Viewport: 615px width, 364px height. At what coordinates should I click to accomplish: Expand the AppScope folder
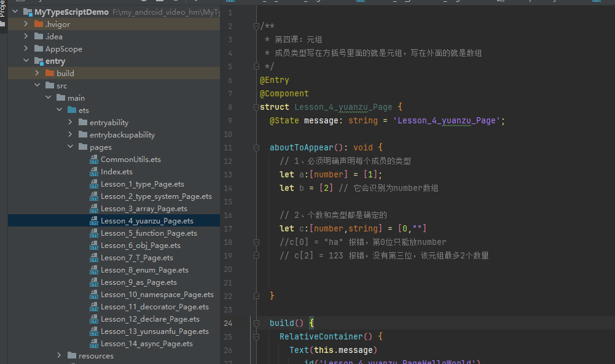(26, 48)
